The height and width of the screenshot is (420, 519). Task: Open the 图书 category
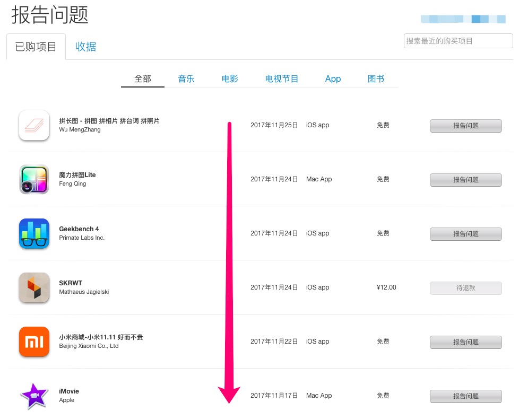pyautogui.click(x=375, y=78)
